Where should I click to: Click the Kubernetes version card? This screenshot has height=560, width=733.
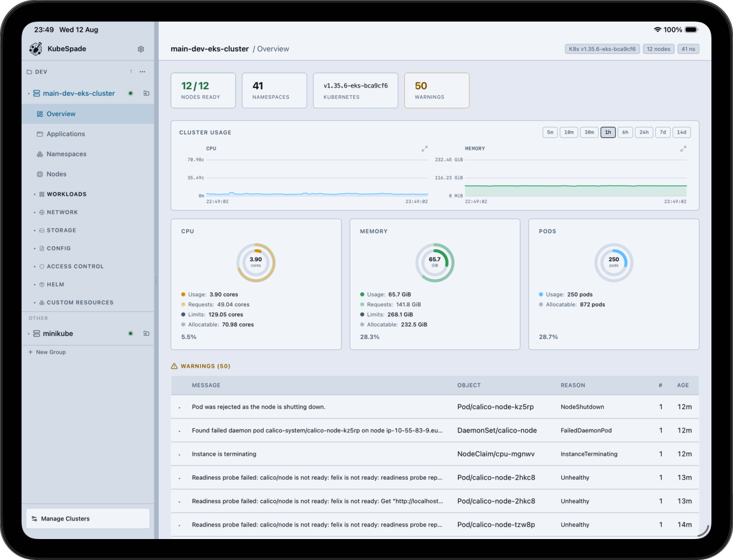[356, 90]
